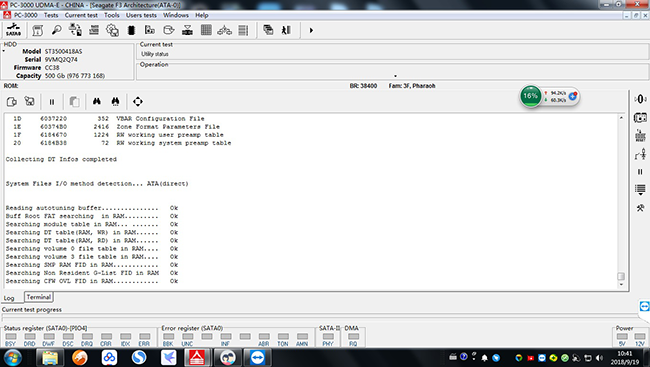Click the SATA0 port toolbar icon
Screen dimensions: 650x367
click(x=13, y=30)
